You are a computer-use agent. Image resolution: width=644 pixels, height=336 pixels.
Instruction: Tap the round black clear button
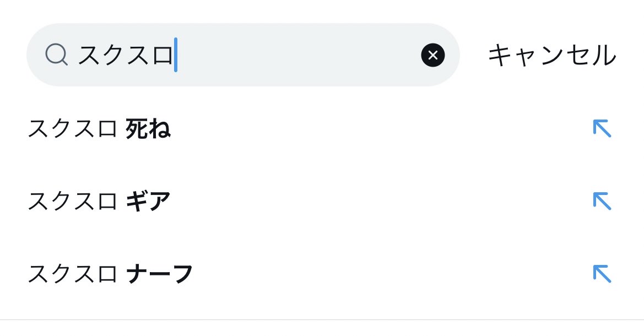click(x=432, y=55)
